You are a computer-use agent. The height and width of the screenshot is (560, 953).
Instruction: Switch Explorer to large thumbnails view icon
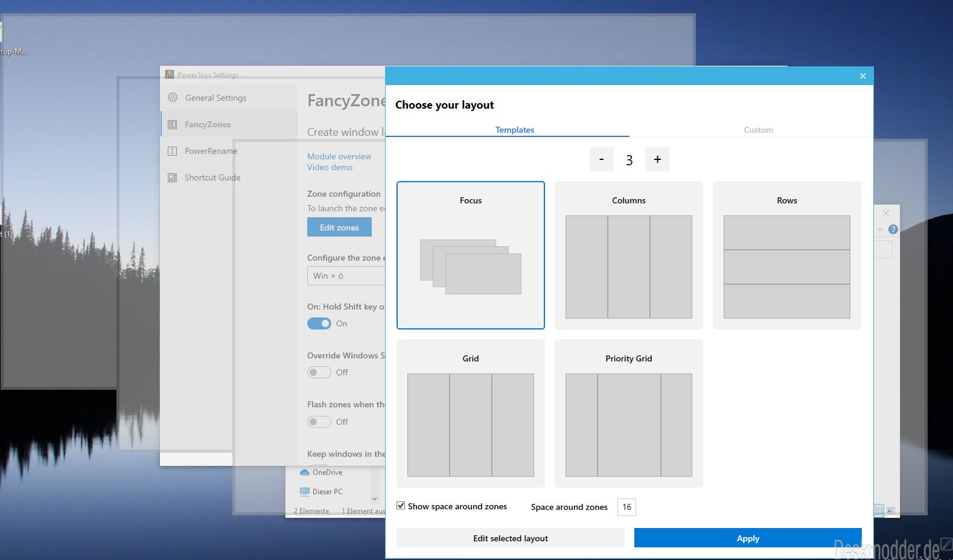point(891,511)
